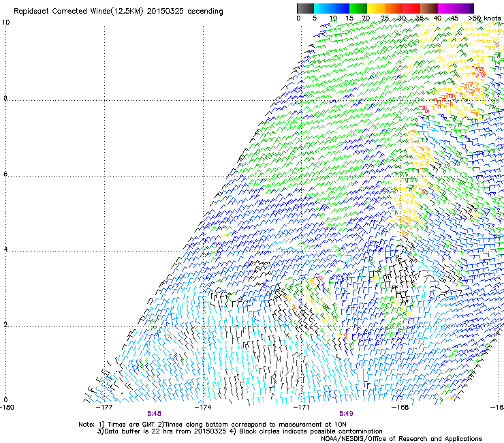This screenshot has width=504, height=443.
Task: Choose the brown 35–40 knots legend segment
Action: [429, 8]
